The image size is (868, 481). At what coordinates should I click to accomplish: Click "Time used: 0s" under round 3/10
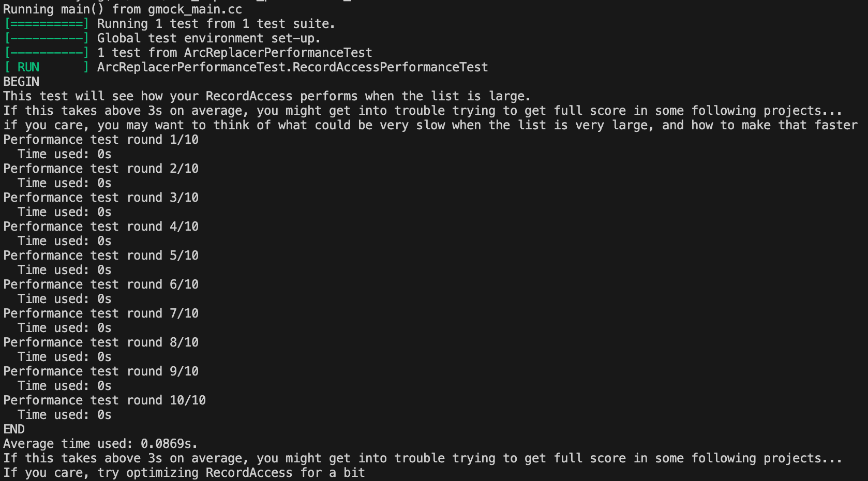pos(65,212)
